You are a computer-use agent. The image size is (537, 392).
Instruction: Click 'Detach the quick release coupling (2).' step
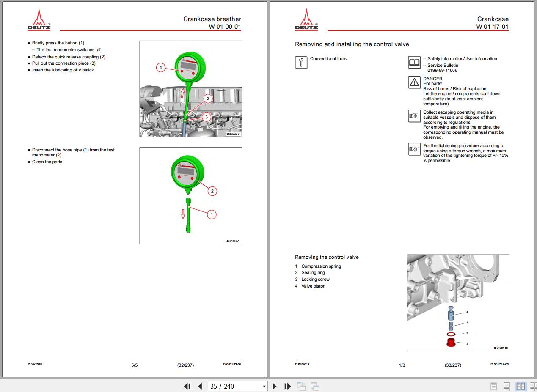[69, 57]
